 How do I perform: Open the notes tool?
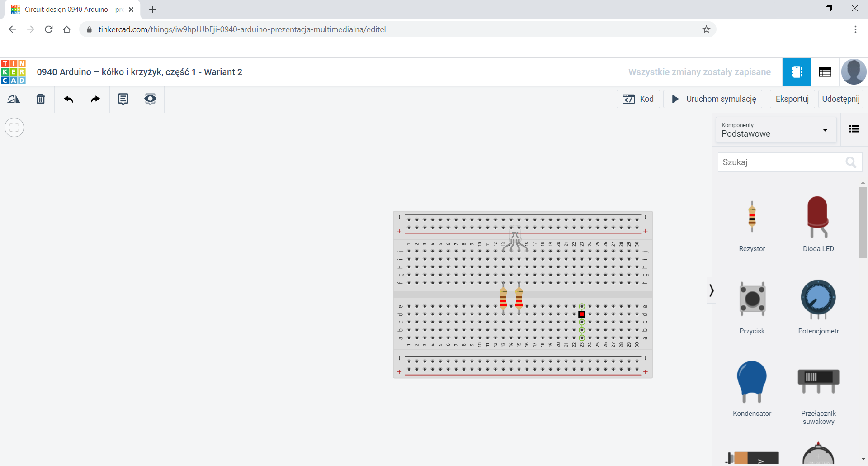(x=123, y=99)
